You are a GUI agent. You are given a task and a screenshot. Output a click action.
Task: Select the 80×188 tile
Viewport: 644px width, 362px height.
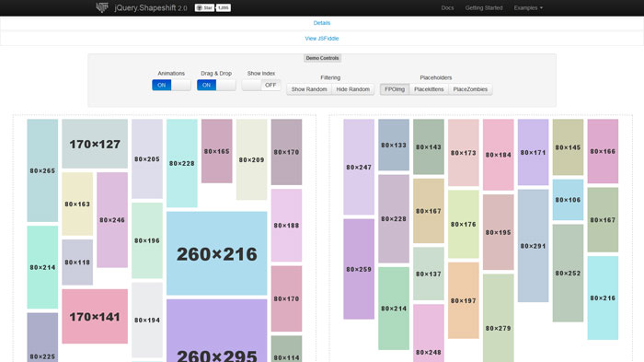tap(286, 226)
